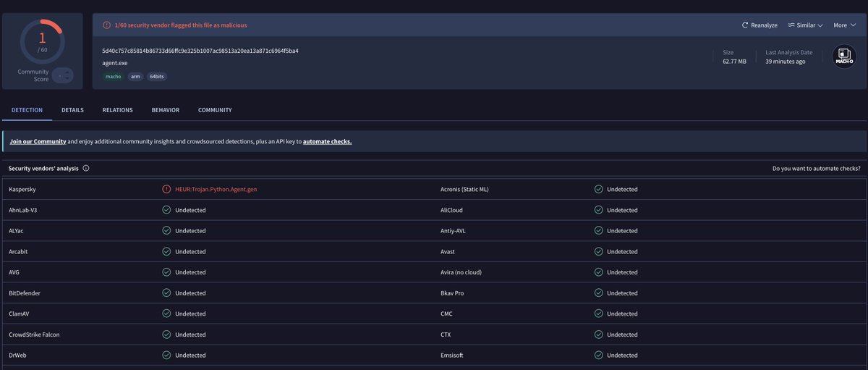
Task: Click the 64bits tag
Action: coord(158,76)
